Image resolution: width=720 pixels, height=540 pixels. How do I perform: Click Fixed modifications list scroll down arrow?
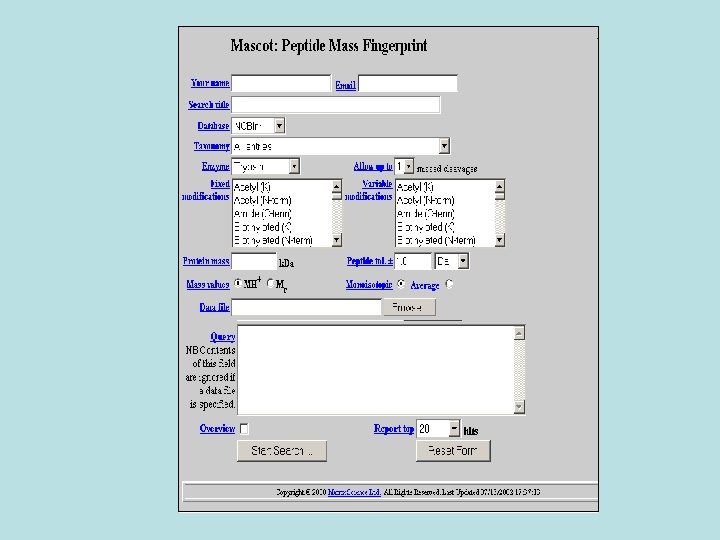(337, 240)
